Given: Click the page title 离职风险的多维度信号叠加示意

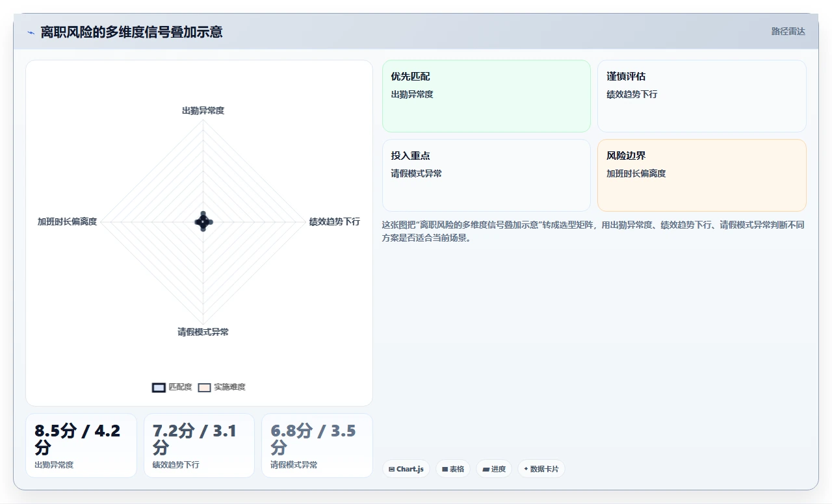Looking at the screenshot, I should pyautogui.click(x=131, y=32).
